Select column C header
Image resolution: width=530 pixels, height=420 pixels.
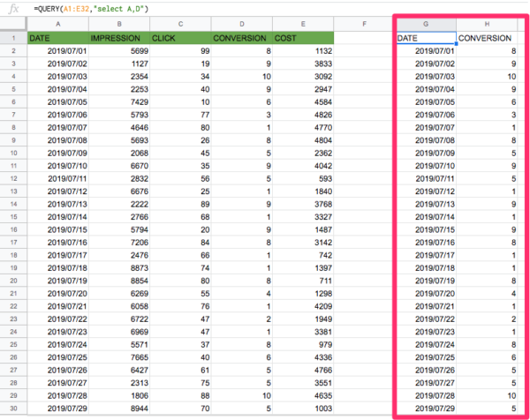180,24
